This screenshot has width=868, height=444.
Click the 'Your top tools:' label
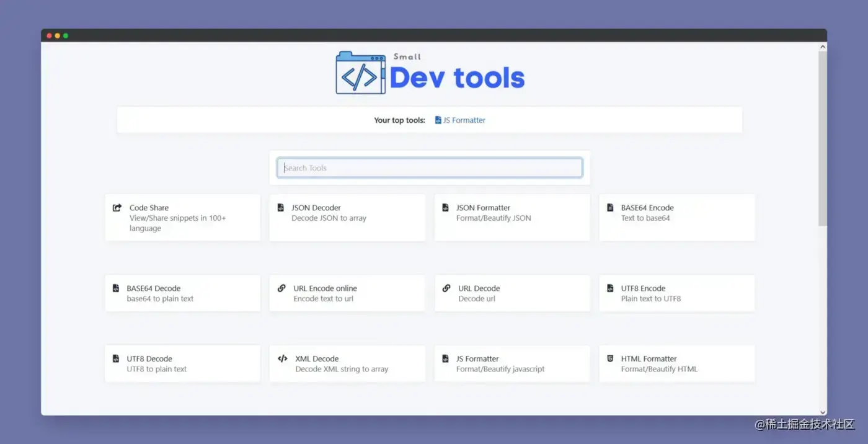(399, 120)
